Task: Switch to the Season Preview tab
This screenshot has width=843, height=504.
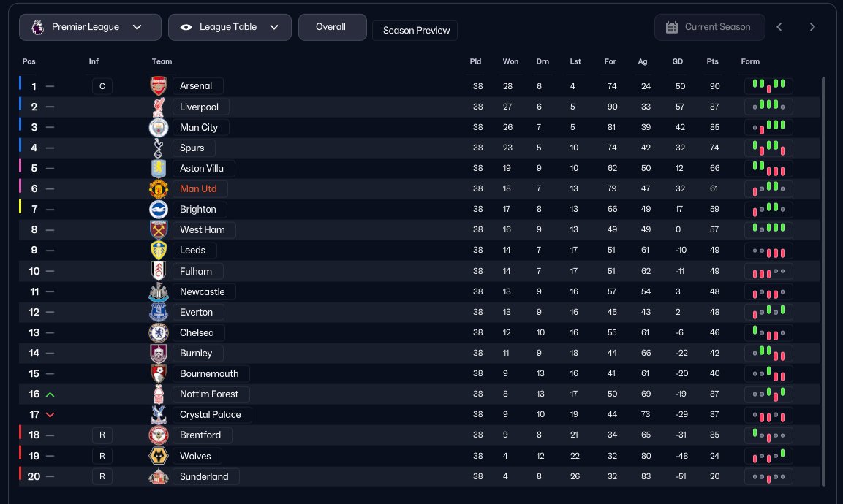Action: 415,31
